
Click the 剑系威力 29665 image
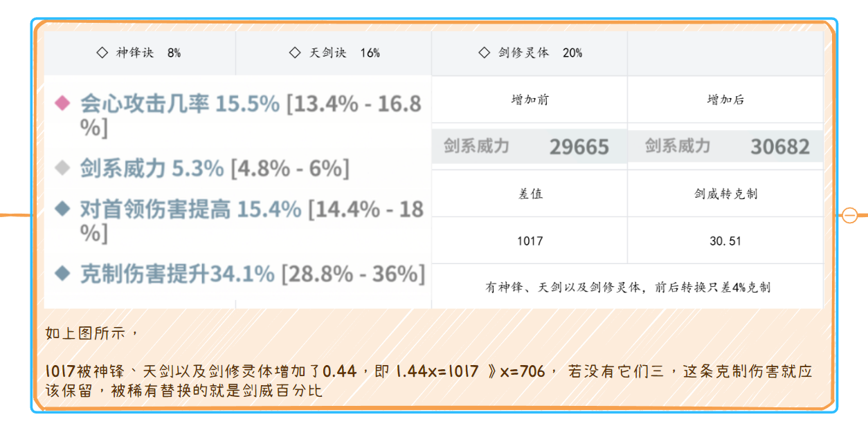(x=530, y=147)
